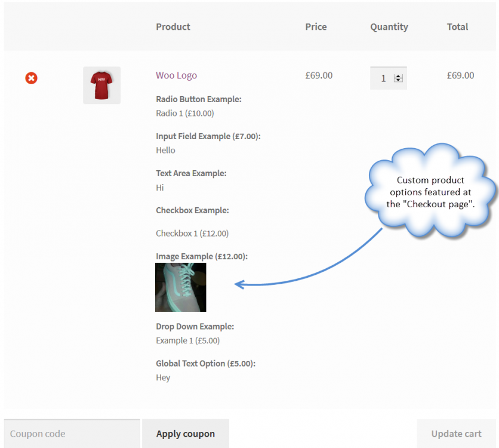This screenshot has width=499, height=448.
Task: Click the Quantity column header
Action: tap(389, 27)
